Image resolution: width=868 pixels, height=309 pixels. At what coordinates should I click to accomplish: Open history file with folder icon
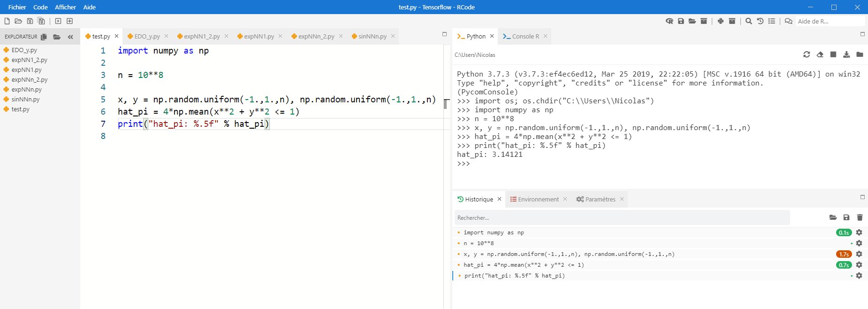click(833, 217)
